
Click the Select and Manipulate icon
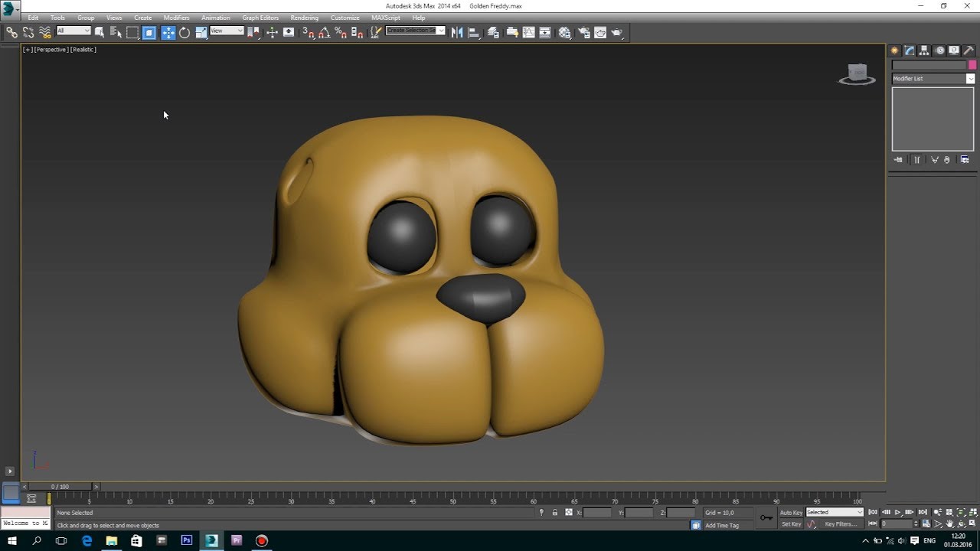pyautogui.click(x=272, y=32)
